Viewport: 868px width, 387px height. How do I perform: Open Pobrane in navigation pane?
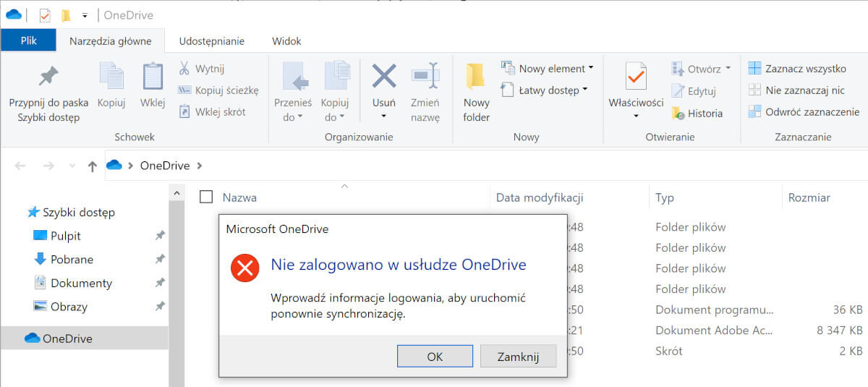point(63,259)
